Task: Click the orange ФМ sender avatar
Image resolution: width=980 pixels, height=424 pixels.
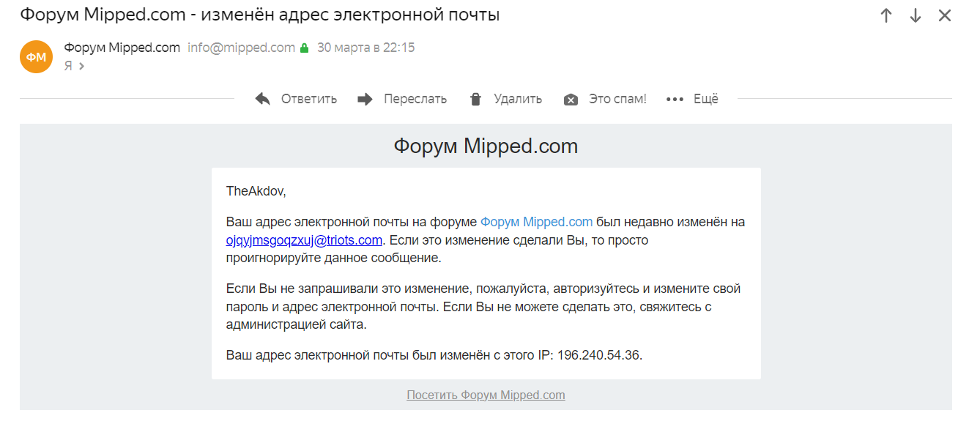Action: (37, 56)
